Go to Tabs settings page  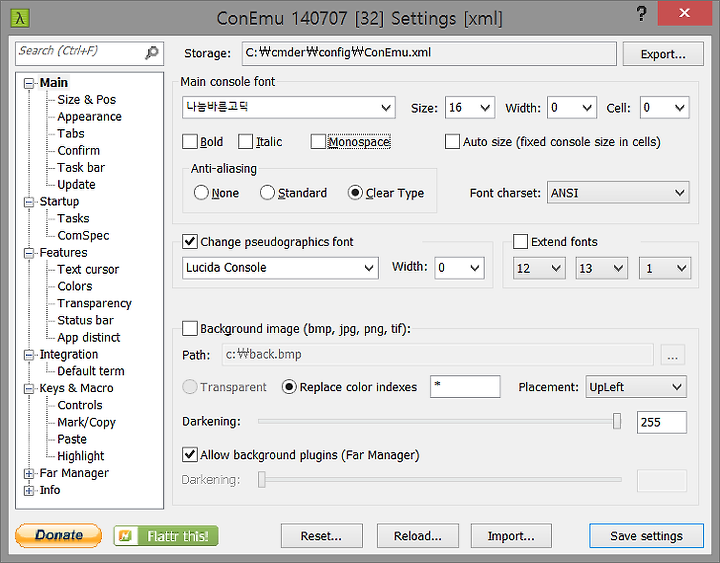pos(71,134)
